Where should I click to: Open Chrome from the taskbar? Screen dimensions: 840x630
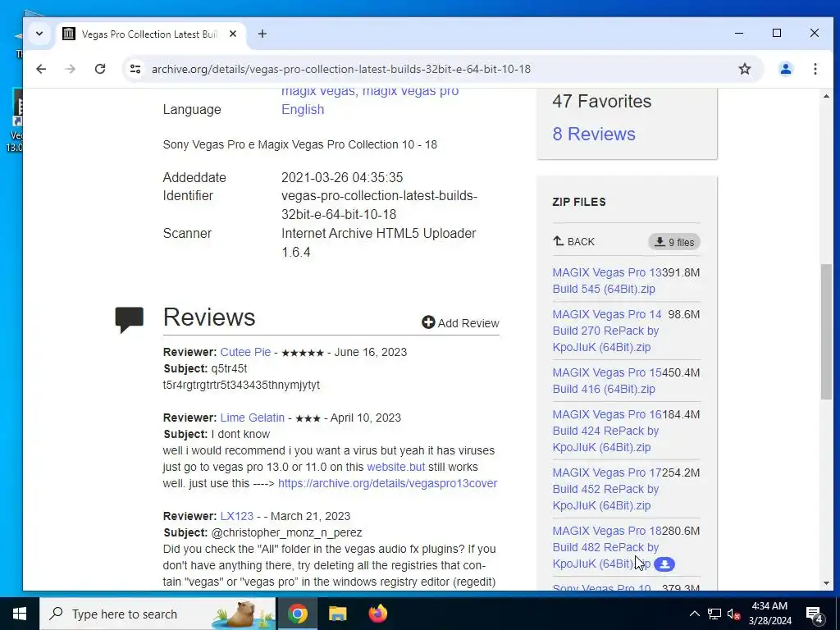pyautogui.click(x=297, y=614)
